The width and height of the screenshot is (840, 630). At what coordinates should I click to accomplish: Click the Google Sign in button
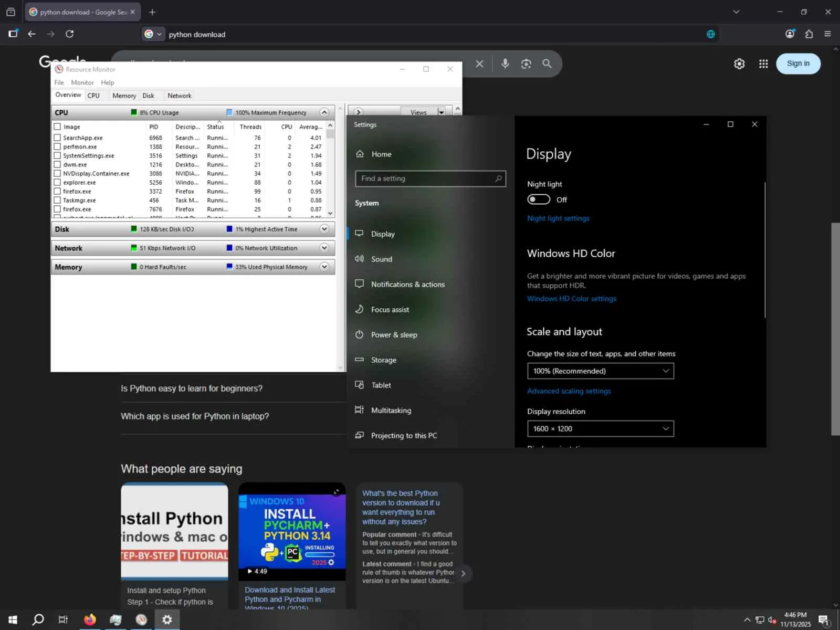[x=798, y=64]
